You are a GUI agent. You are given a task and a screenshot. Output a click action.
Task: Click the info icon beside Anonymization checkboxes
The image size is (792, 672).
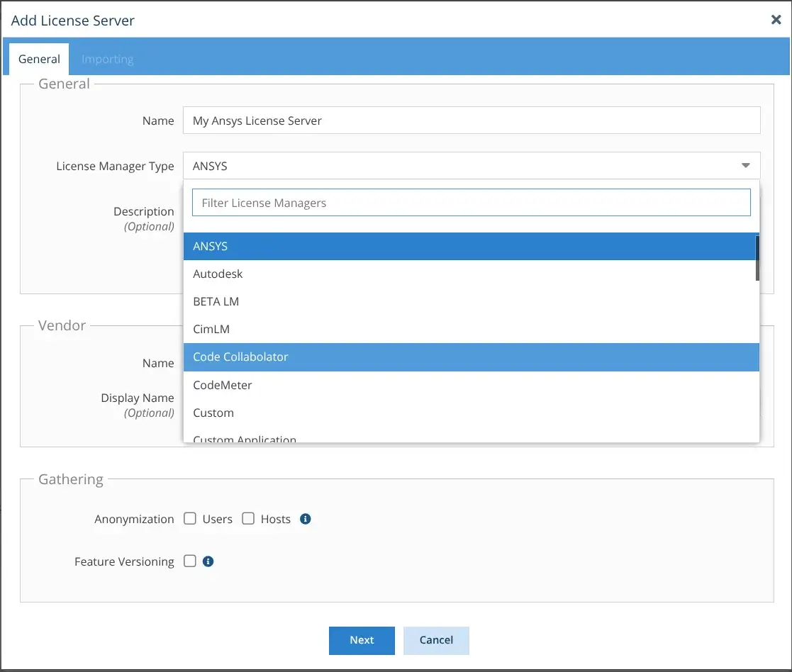click(306, 518)
